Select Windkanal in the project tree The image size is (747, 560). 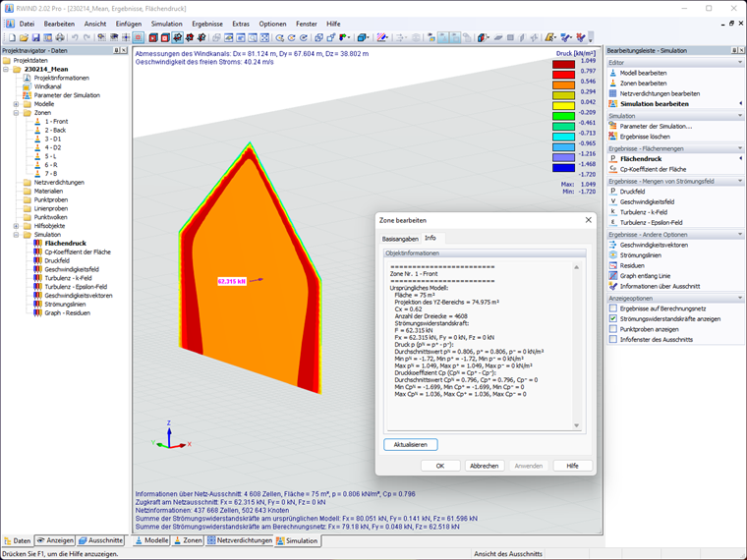[x=47, y=86]
